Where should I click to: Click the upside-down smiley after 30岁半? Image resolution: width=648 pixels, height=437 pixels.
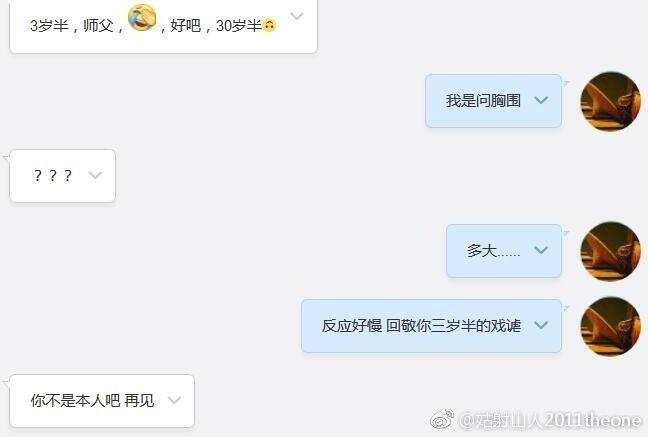269,26
